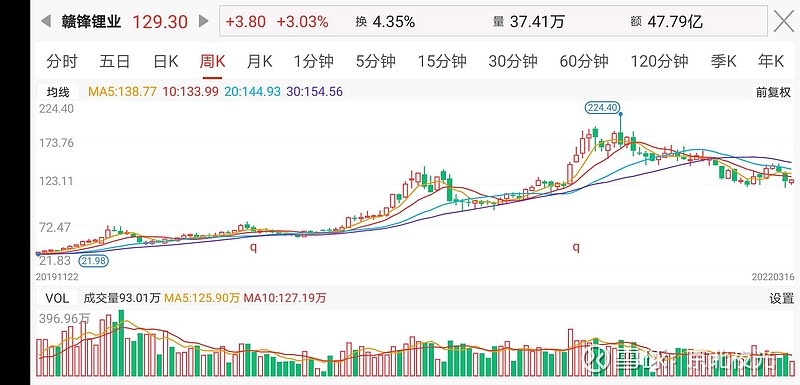The height and width of the screenshot is (385, 800).
Task: Open volume 设置 settings
Action: pyautogui.click(x=781, y=298)
